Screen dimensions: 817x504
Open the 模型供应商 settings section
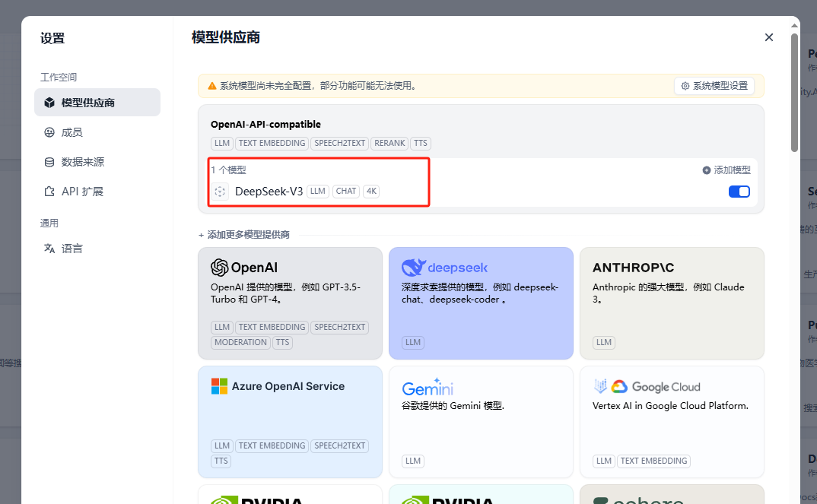tap(97, 103)
